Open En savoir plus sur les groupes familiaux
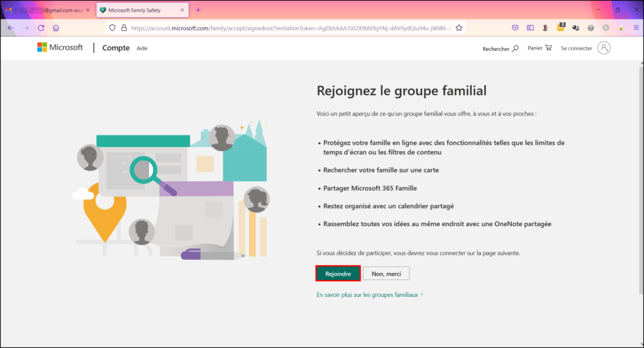Viewport: 644px width, 348px height. 370,295
